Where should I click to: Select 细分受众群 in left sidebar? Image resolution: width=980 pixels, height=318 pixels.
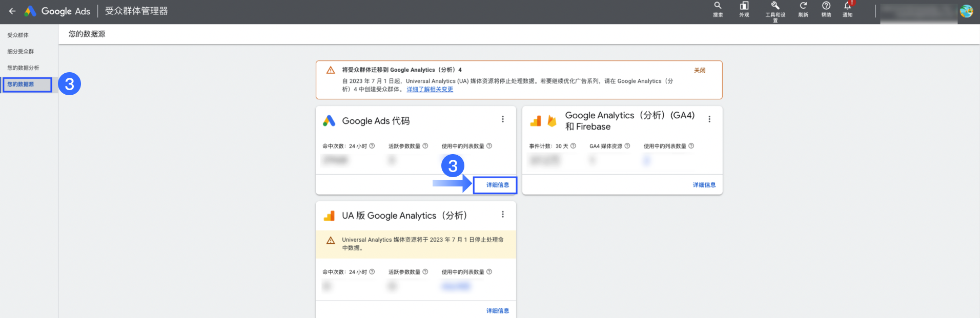pyautogui.click(x=21, y=52)
